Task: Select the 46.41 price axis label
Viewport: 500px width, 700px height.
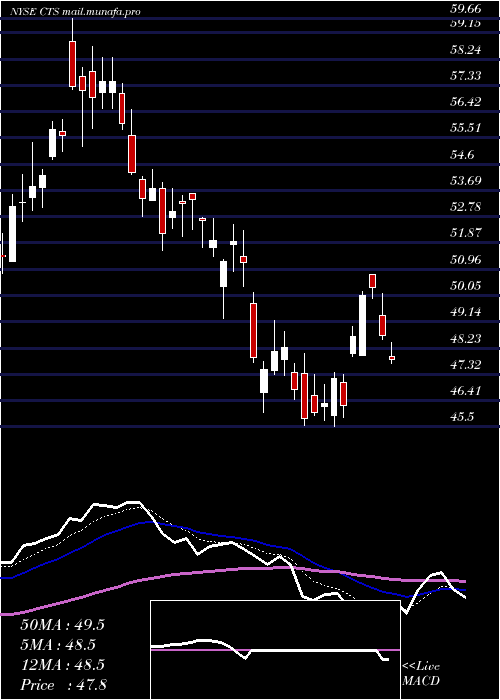Action: tap(464, 391)
